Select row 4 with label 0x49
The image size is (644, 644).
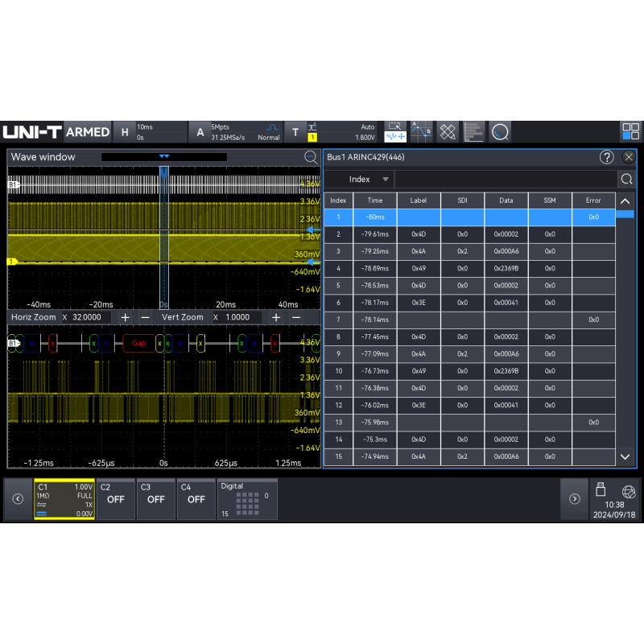(469, 268)
